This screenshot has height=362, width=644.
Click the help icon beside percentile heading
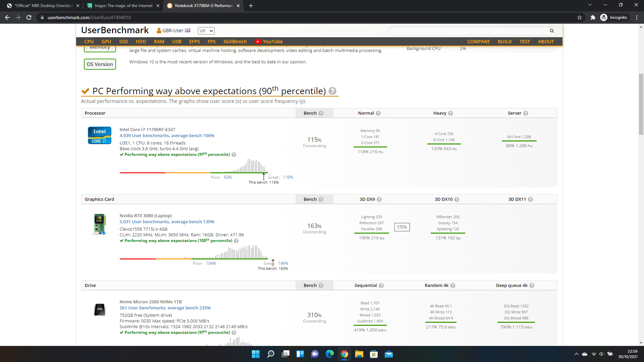[x=332, y=91]
